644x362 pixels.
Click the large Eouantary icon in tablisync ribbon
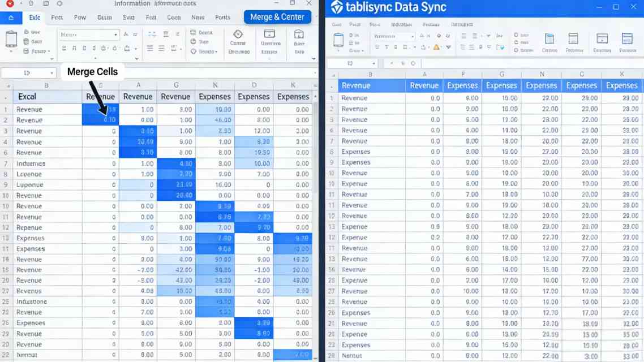[x=602, y=39]
